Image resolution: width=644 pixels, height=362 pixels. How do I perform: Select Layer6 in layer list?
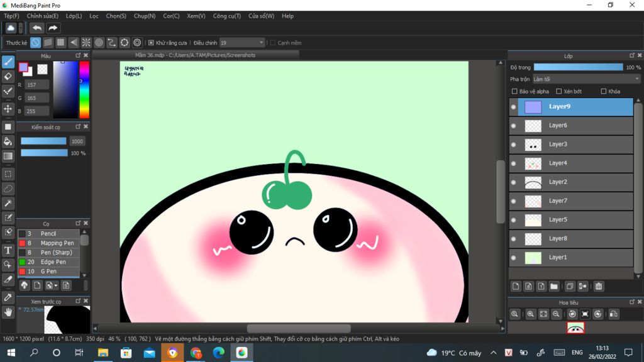point(571,125)
